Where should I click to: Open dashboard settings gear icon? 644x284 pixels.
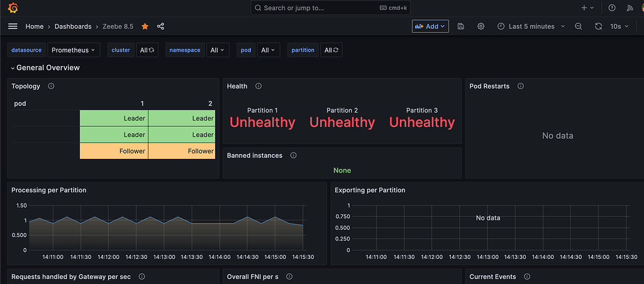(x=481, y=26)
